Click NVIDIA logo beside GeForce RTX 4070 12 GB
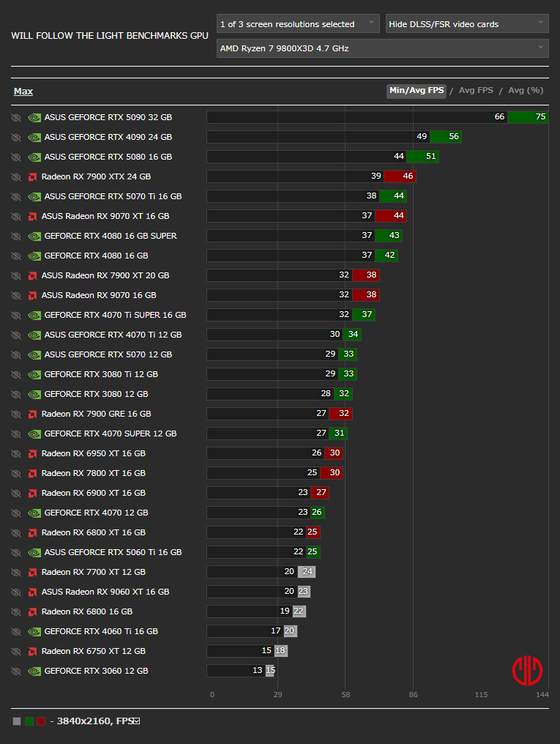Viewport: 560px width, 744px height. 34,513
